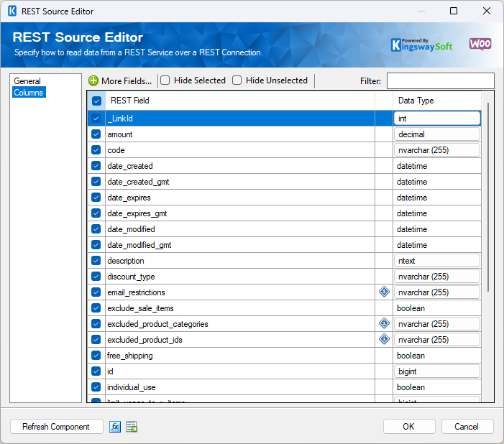Uncheck the exclude_sale_items field checkbox
Image resolution: width=504 pixels, height=444 pixels.
tap(96, 307)
